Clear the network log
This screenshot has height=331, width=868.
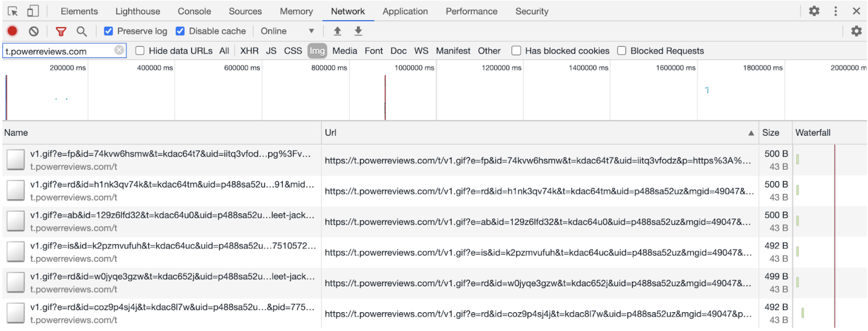click(33, 32)
